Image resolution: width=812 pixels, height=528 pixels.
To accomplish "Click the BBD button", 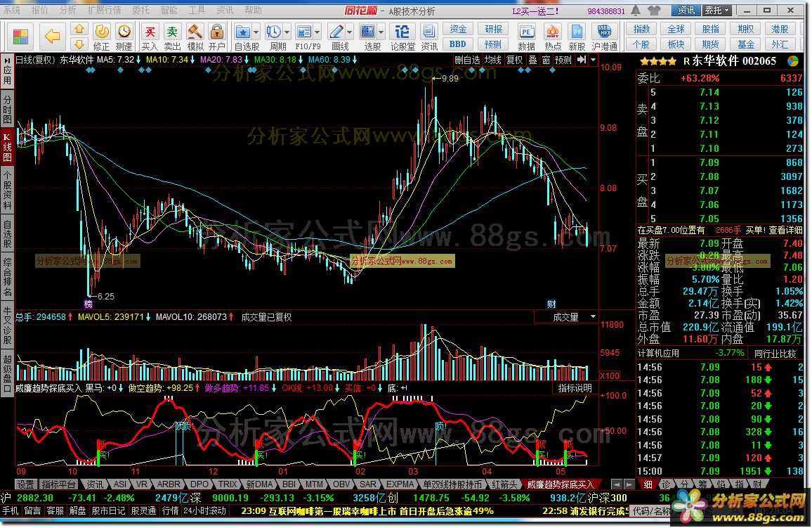I will (x=458, y=44).
